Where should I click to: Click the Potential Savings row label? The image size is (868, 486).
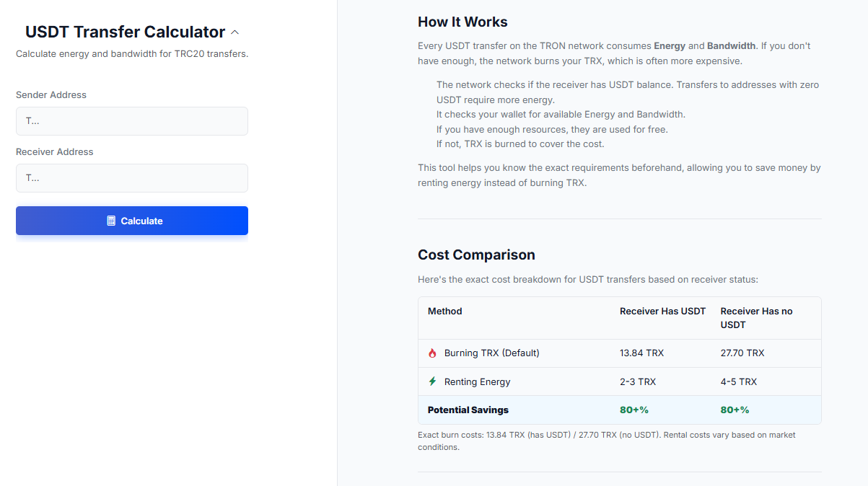coord(468,410)
